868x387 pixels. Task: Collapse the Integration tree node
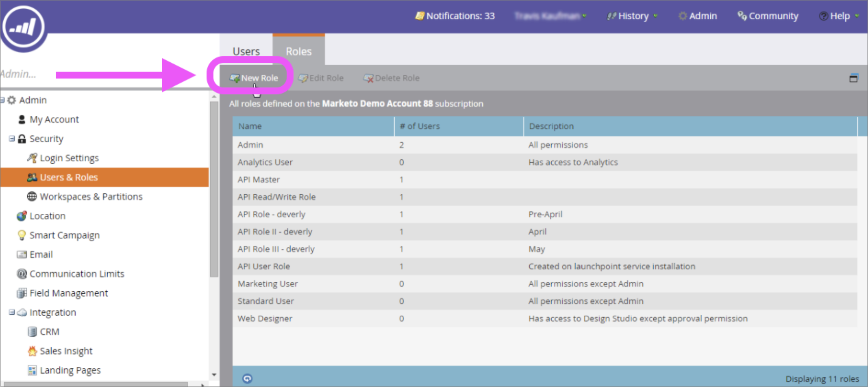pyautogui.click(x=12, y=312)
